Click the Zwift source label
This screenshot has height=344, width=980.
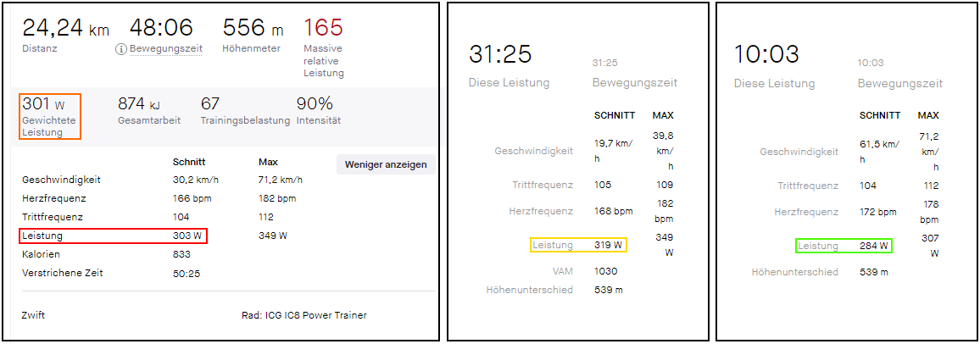33,315
